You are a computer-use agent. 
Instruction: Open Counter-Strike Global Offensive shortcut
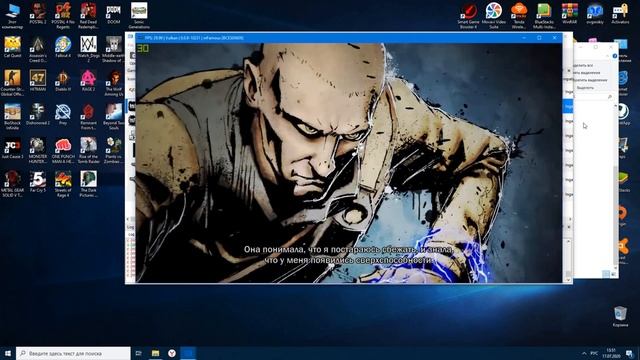click(12, 83)
